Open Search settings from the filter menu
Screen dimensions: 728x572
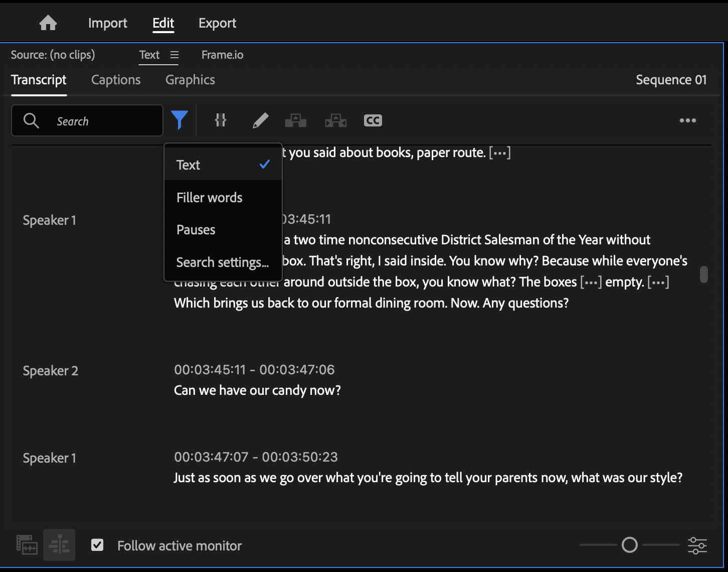coord(222,262)
